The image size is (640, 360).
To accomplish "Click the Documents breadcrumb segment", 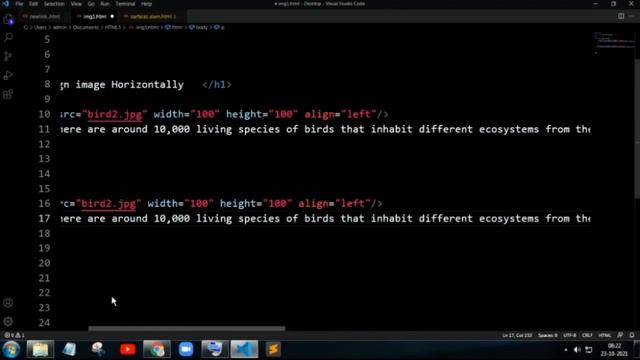I will click(x=86, y=27).
